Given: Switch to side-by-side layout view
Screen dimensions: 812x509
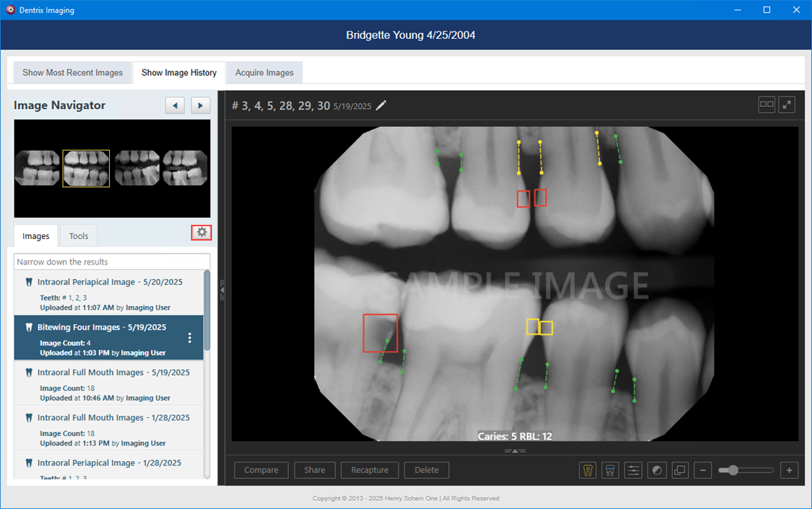Looking at the screenshot, I should click(766, 105).
